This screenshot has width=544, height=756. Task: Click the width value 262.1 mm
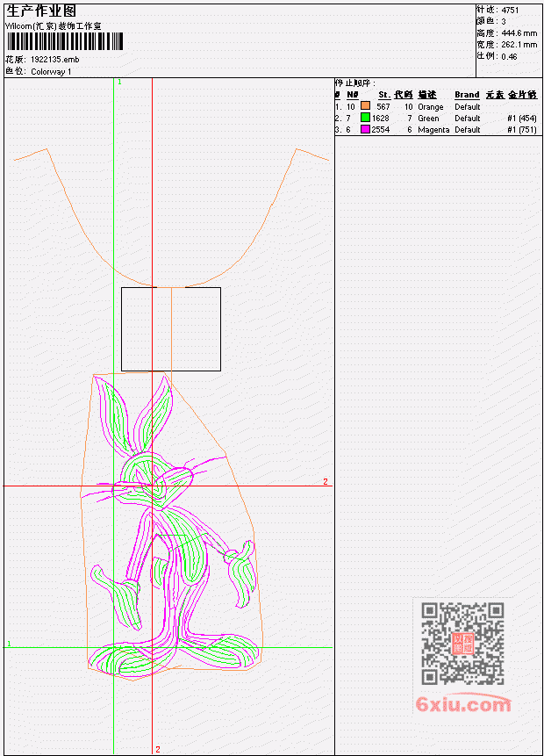519,45
